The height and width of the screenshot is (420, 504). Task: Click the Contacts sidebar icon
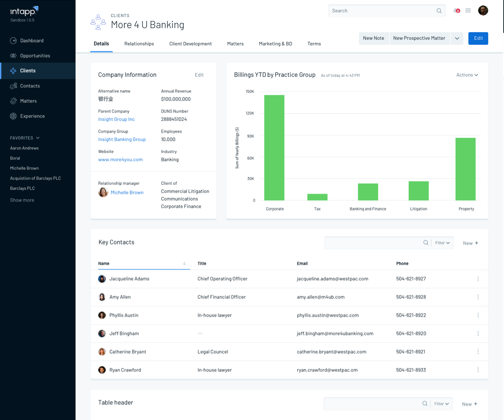pyautogui.click(x=13, y=86)
